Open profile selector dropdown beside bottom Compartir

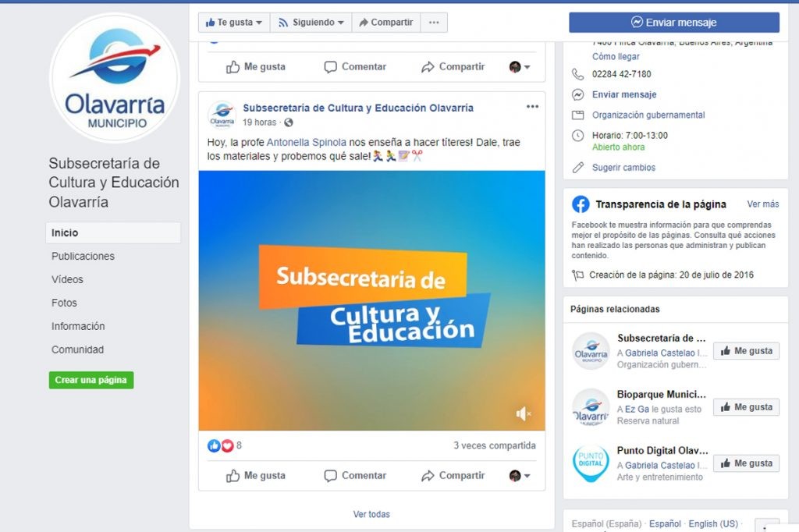click(x=520, y=475)
